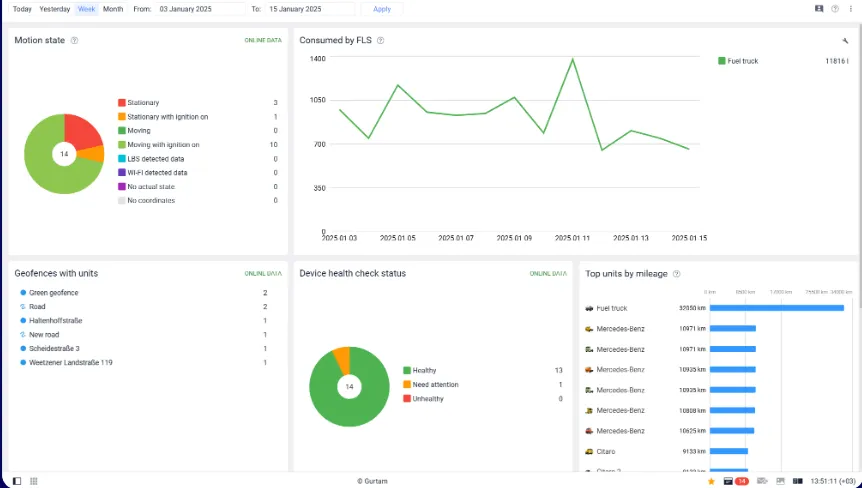This screenshot has width=862, height=488.
Task: Click the wrench settings icon on FLS chart
Action: 846,41
